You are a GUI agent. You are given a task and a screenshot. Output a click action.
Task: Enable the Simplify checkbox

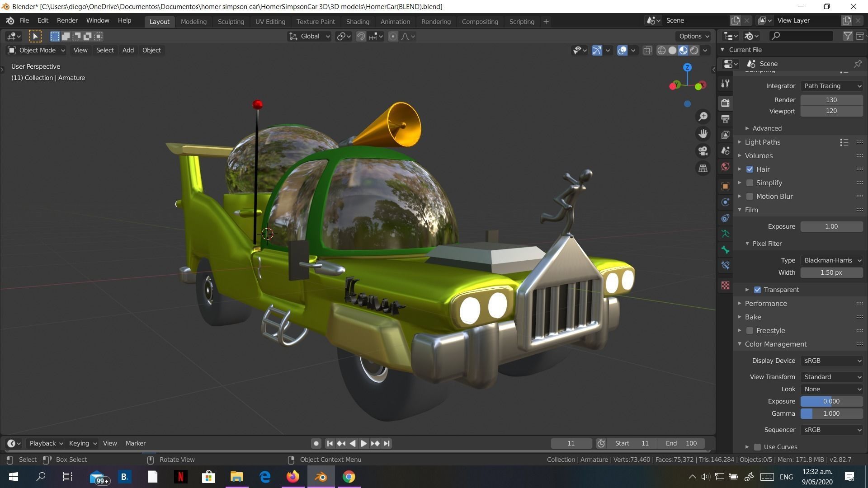[x=750, y=183]
